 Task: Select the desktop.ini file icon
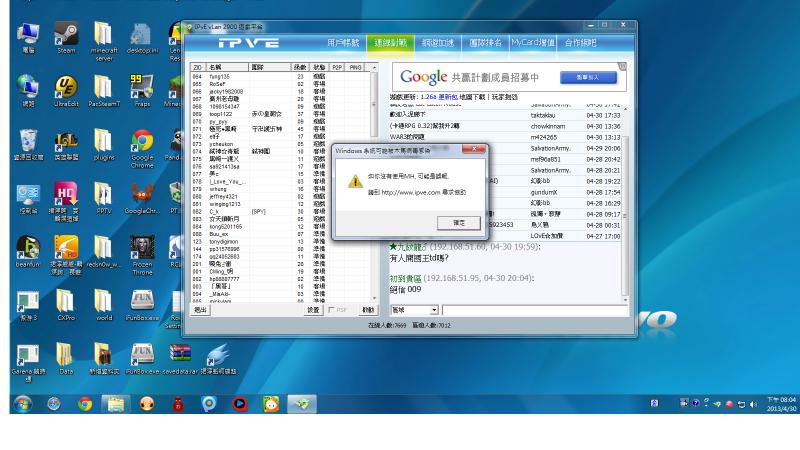coord(142,37)
